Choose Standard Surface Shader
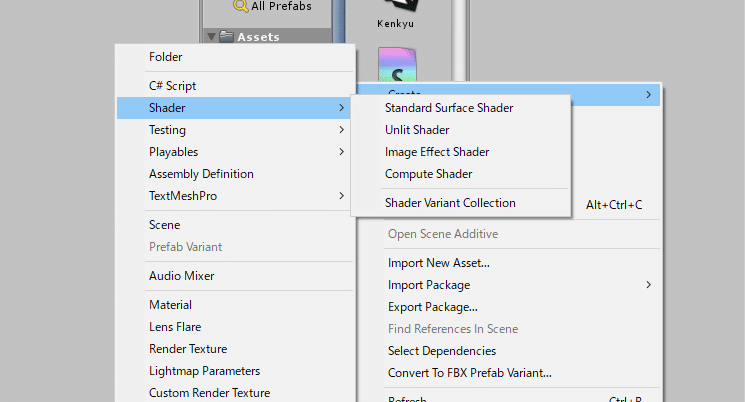 click(x=449, y=108)
